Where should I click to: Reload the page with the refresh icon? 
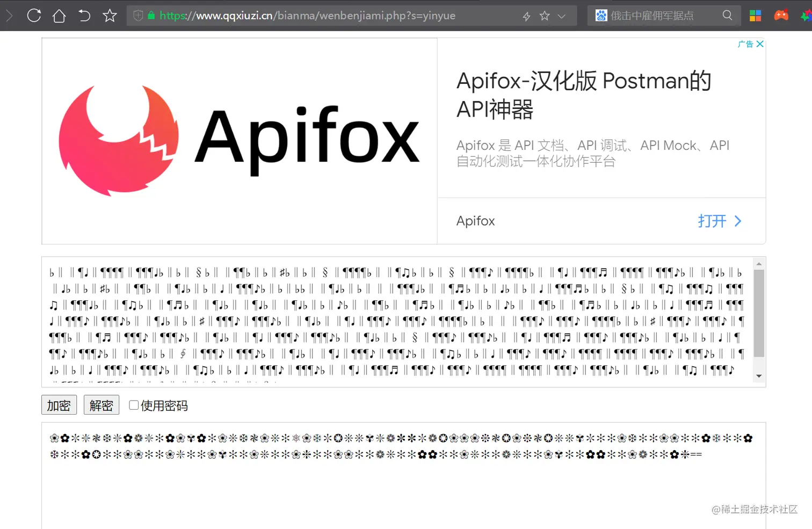34,16
